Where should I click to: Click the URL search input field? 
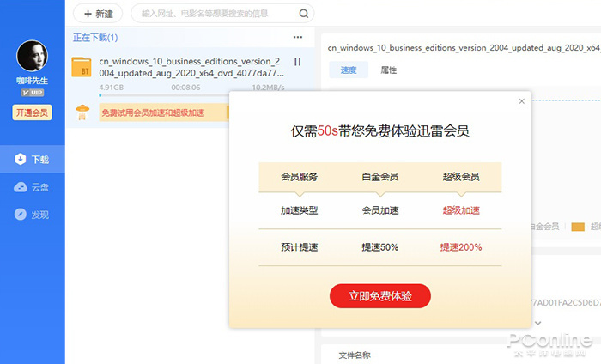215,14
